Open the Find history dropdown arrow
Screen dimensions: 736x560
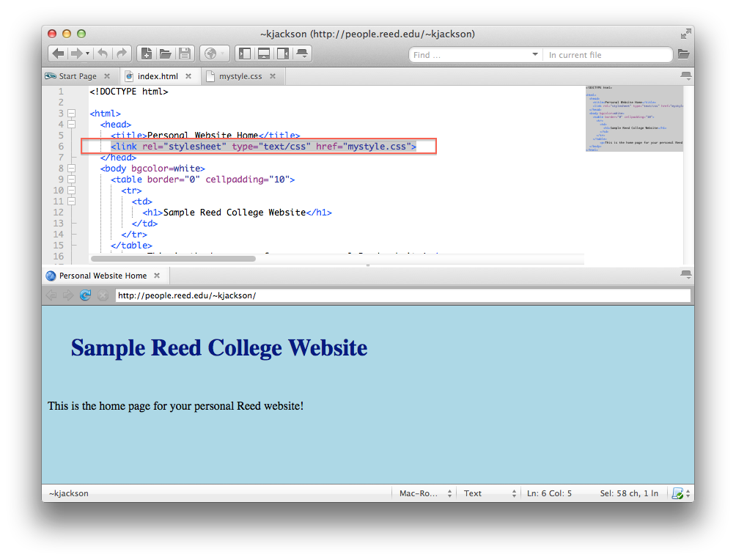coord(535,55)
